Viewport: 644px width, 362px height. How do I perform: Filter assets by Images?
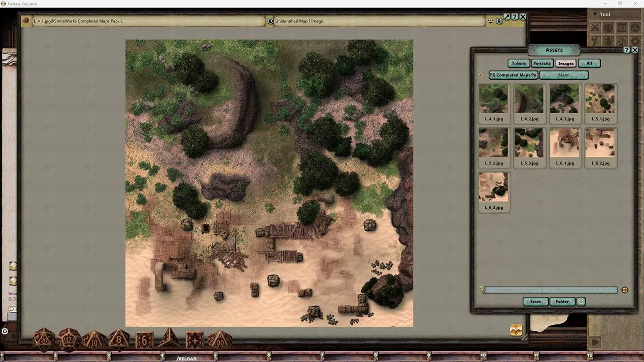pyautogui.click(x=566, y=63)
